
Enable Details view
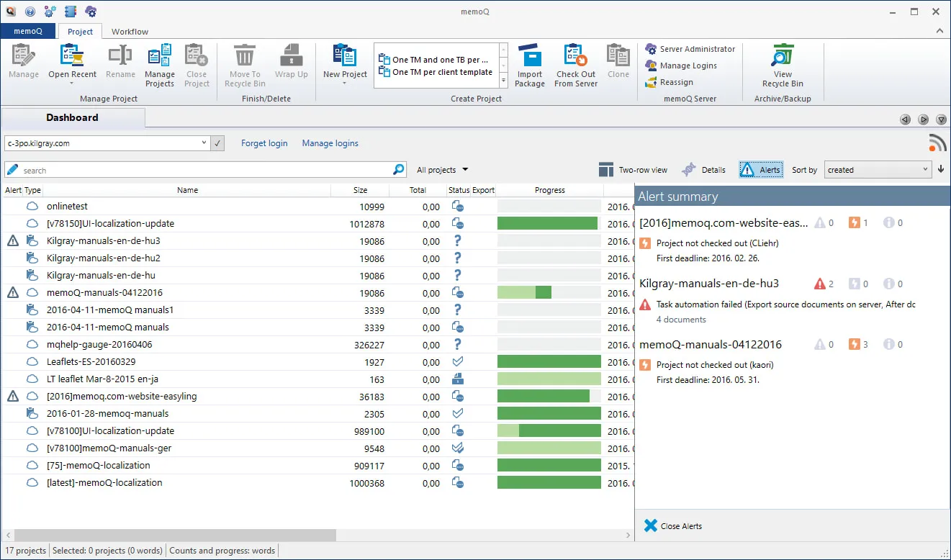[x=704, y=169]
